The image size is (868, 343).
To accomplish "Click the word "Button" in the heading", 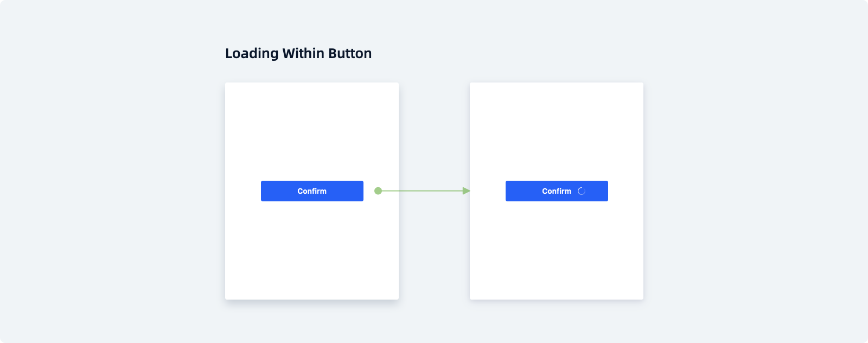I will tap(350, 53).
